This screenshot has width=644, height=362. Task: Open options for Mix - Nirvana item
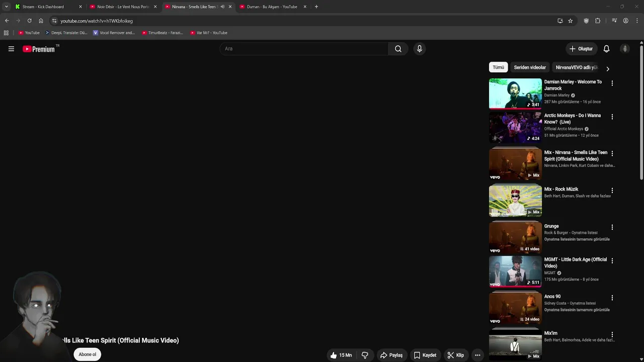tap(612, 153)
